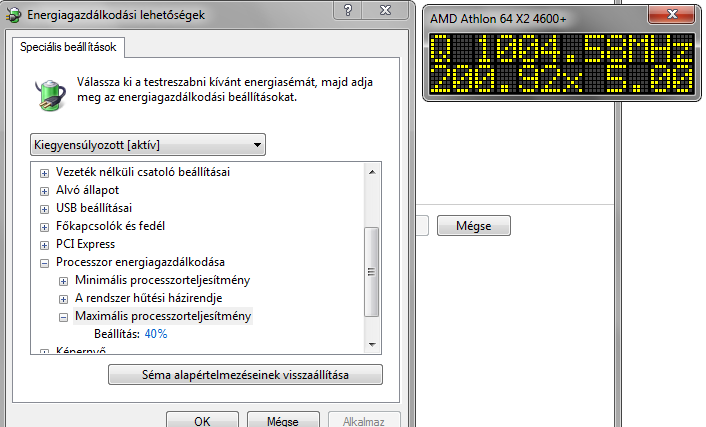The image size is (706, 427).
Task: Close the AMD Athlon 64 X2 gadget
Action: (x=672, y=14)
